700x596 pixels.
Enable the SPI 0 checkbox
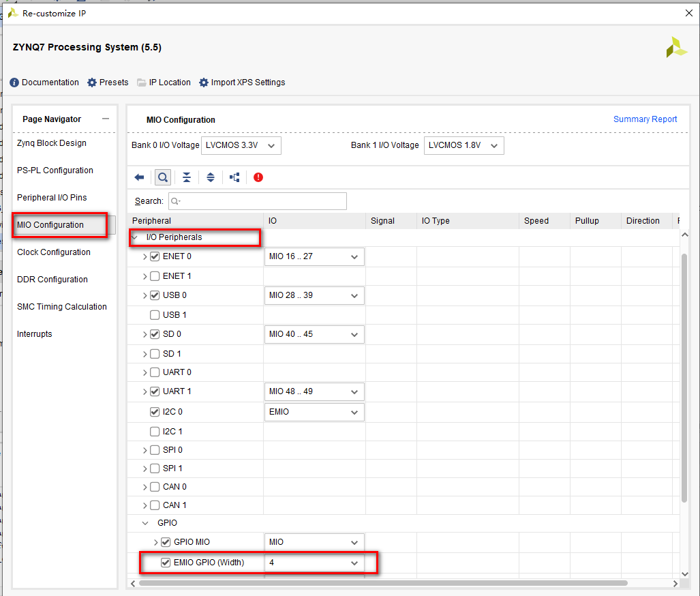pyautogui.click(x=155, y=450)
